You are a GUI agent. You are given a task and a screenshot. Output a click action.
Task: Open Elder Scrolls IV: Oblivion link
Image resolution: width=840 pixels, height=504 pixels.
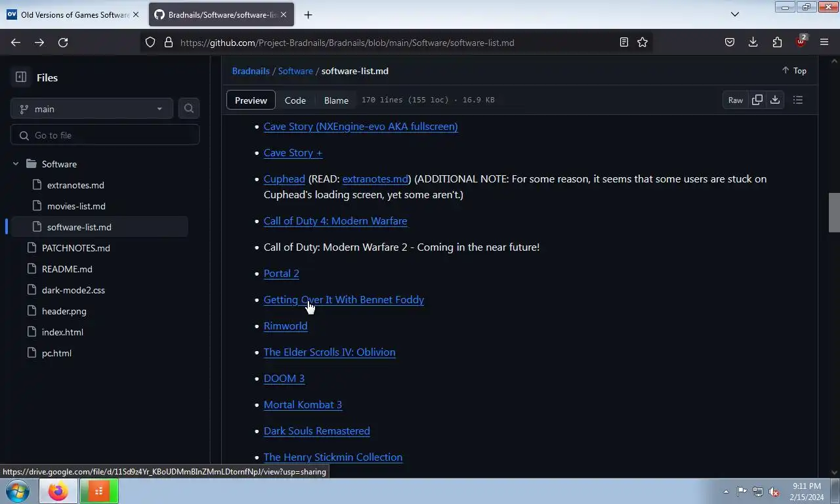tap(329, 352)
